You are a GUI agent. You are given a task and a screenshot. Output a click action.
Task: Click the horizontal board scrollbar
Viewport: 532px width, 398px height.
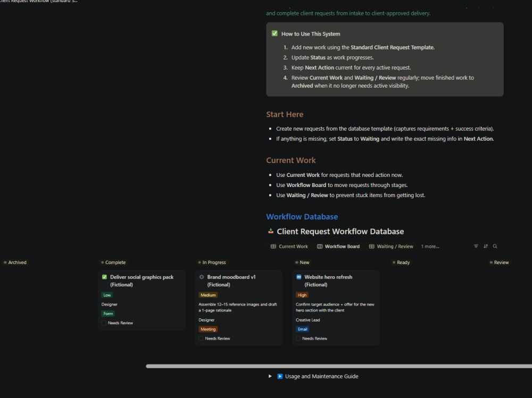point(338,366)
